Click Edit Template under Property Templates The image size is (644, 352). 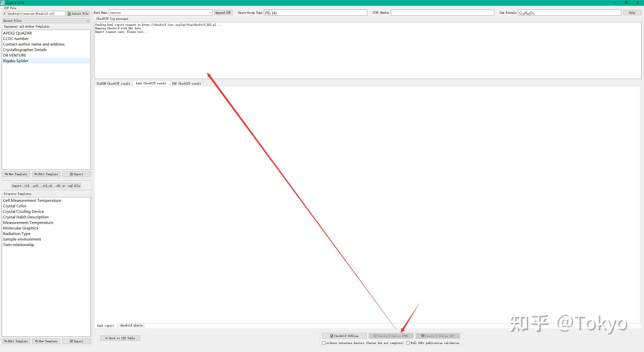(16, 341)
